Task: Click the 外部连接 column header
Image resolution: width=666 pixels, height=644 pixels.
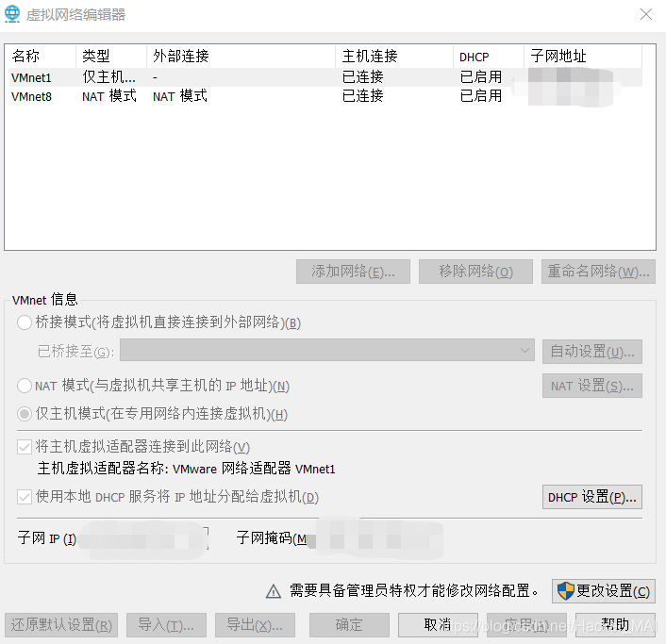Action: point(241,56)
